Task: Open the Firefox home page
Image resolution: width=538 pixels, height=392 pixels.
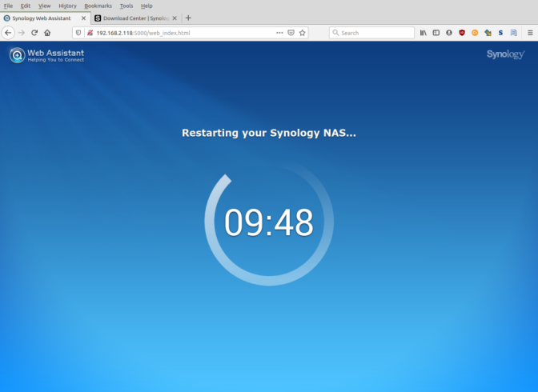Action: 47,33
